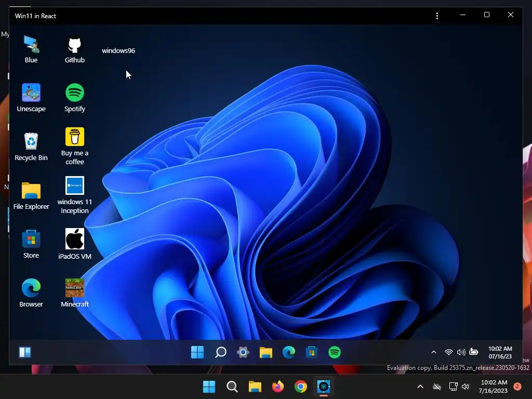The image size is (532, 399).
Task: Select the windows96 desktop shortcut
Action: 118,50
